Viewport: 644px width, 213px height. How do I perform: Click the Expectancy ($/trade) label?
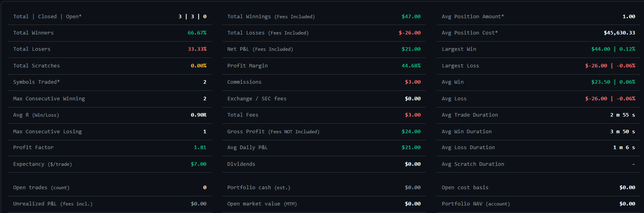pos(42,164)
